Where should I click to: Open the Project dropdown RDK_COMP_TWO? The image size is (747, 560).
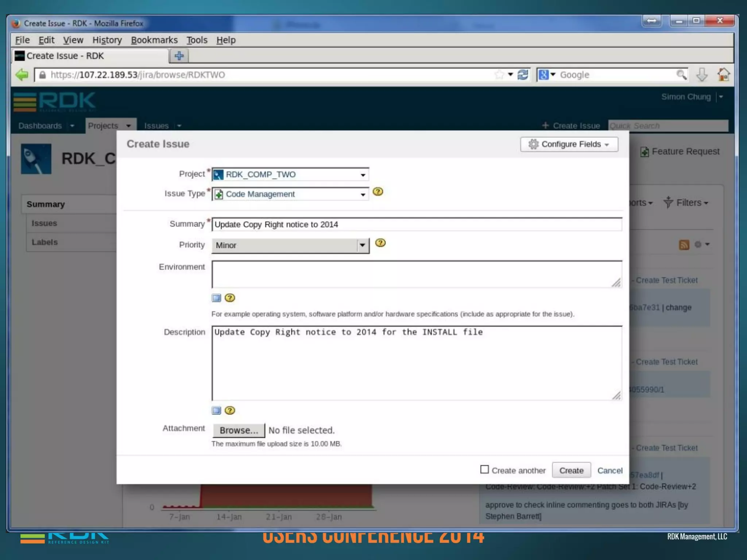click(x=290, y=174)
